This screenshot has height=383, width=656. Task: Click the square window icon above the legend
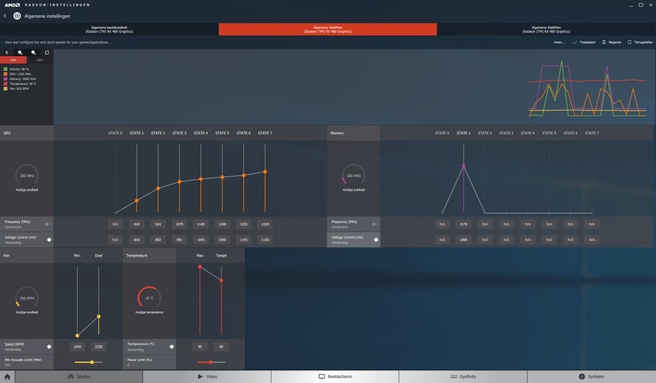[47, 52]
